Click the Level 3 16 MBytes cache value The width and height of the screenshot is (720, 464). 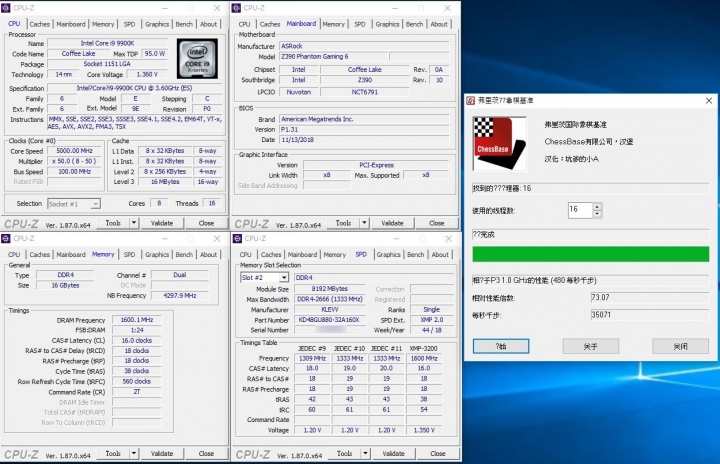165,182
